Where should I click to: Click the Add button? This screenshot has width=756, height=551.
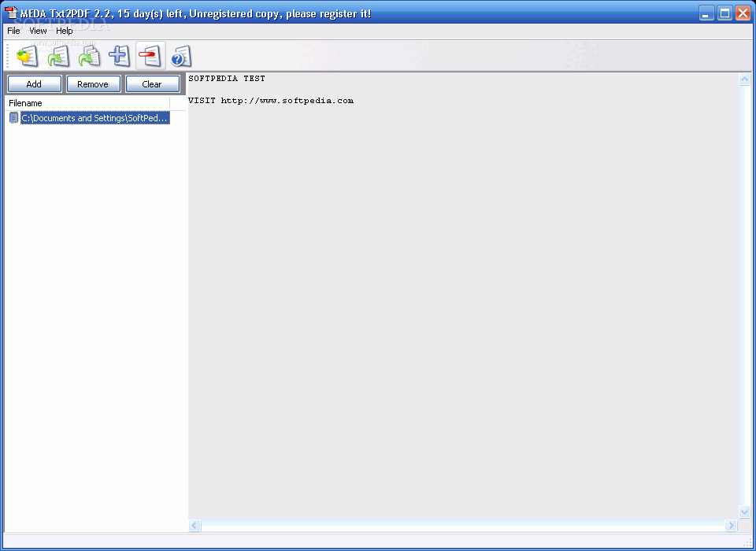(34, 84)
